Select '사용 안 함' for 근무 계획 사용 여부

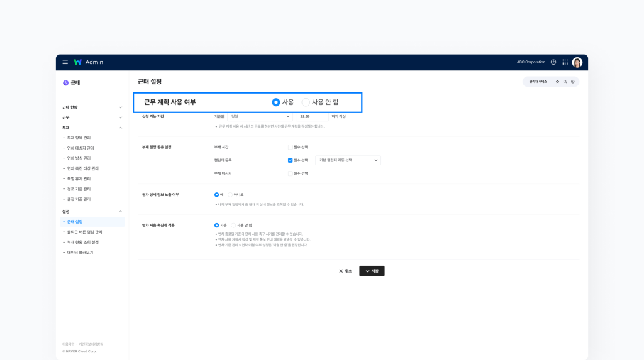click(306, 102)
